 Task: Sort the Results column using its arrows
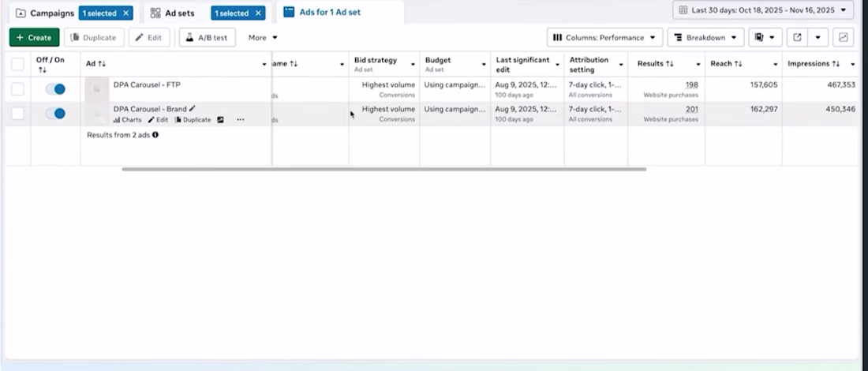[670, 64]
